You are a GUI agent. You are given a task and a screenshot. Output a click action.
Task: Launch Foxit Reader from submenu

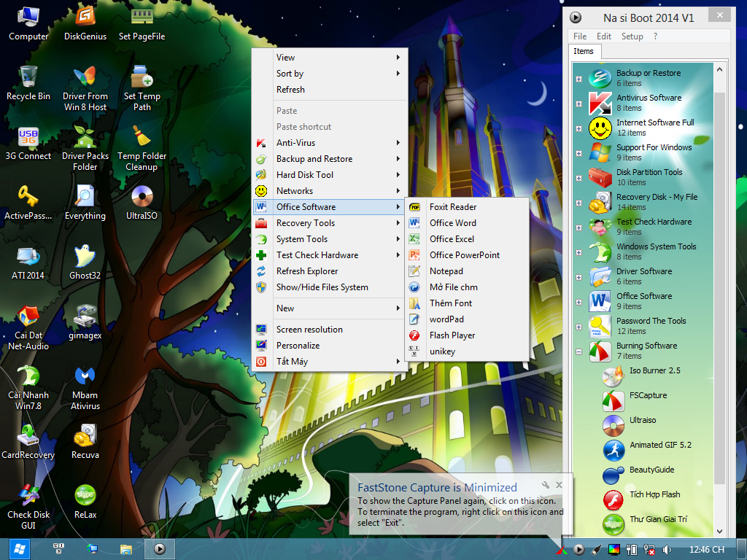pyautogui.click(x=467, y=206)
